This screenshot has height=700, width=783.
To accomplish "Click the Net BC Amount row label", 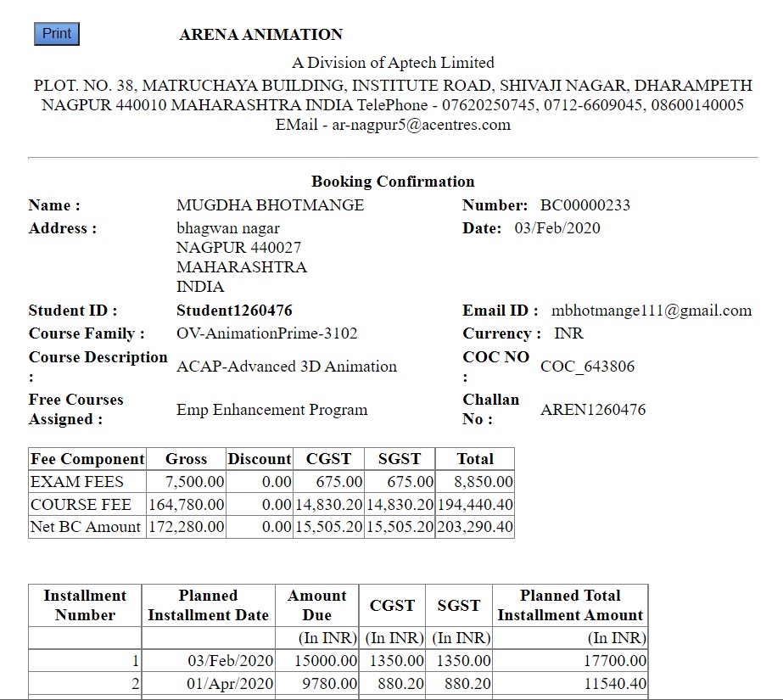I will [86, 527].
